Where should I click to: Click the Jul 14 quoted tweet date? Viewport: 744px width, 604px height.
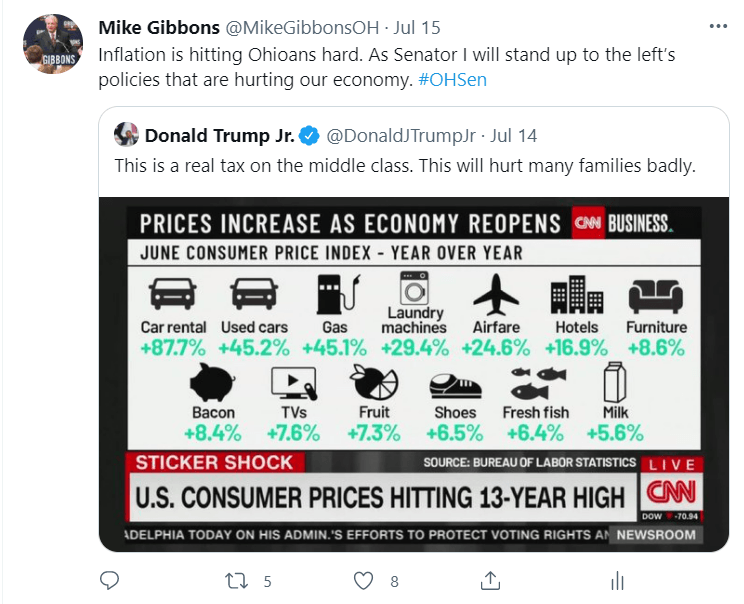(x=513, y=136)
